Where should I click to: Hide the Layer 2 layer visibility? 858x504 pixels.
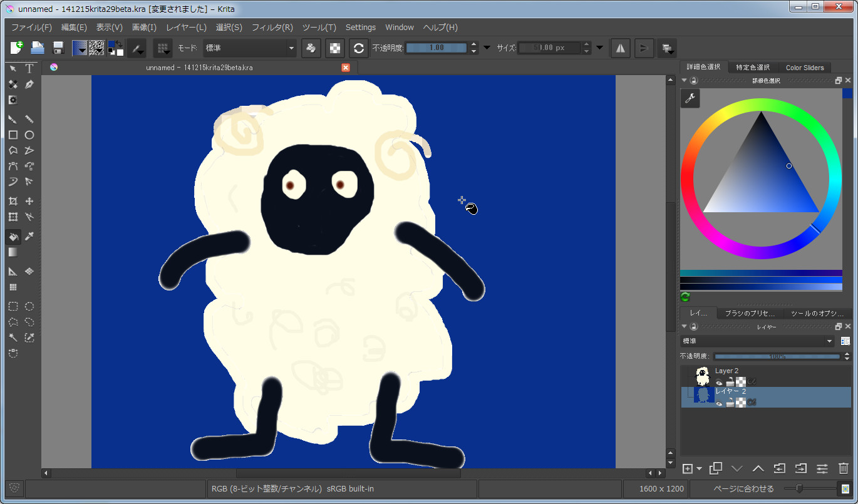[x=720, y=382]
